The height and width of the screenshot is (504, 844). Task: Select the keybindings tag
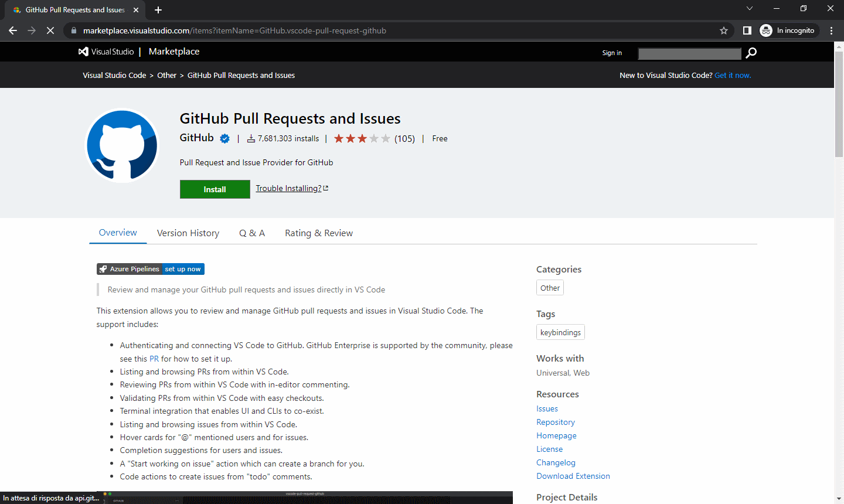[560, 332]
